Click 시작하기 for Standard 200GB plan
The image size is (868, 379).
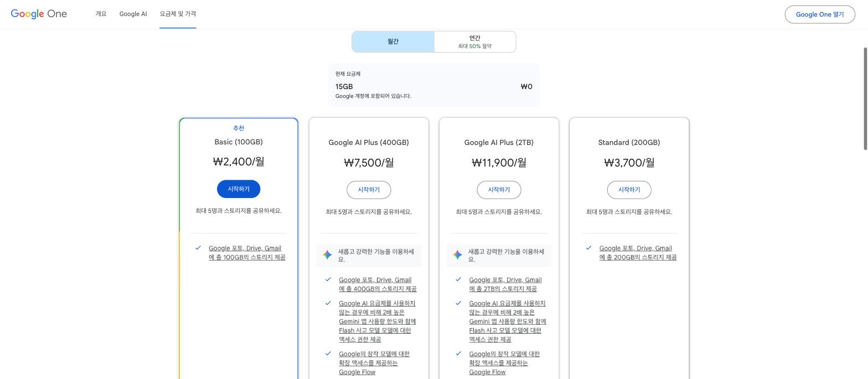[629, 190]
